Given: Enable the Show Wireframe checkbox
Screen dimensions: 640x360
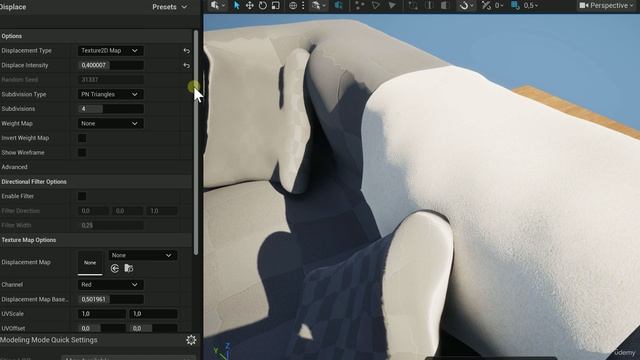Looking at the screenshot, I should (82, 153).
